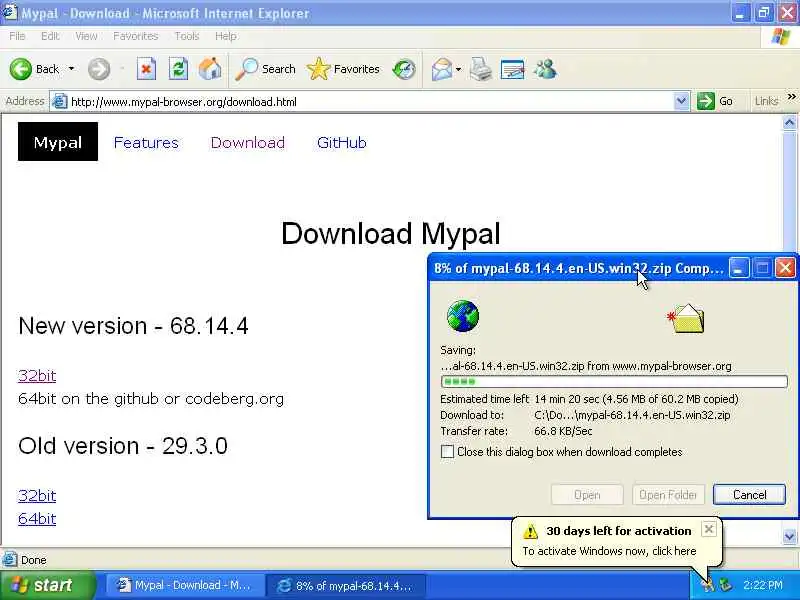Click the Done status bar text
800x600 pixels.
(34, 560)
